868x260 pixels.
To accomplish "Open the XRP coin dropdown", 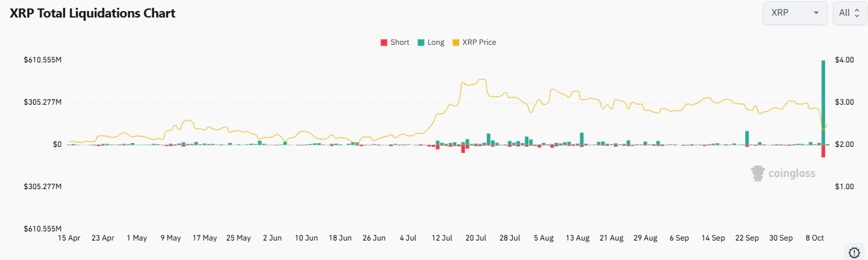I will tap(795, 13).
